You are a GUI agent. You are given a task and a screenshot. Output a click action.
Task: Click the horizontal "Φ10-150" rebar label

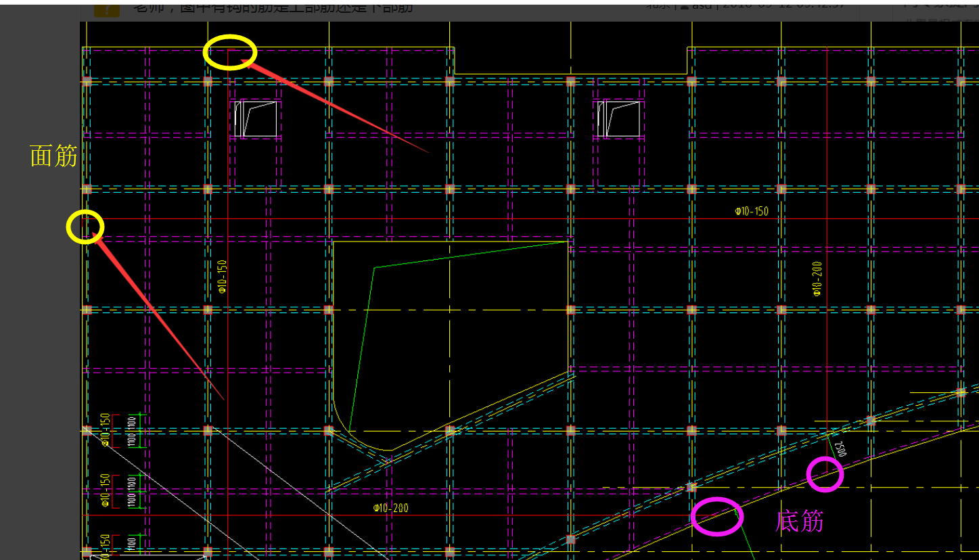pos(752,211)
